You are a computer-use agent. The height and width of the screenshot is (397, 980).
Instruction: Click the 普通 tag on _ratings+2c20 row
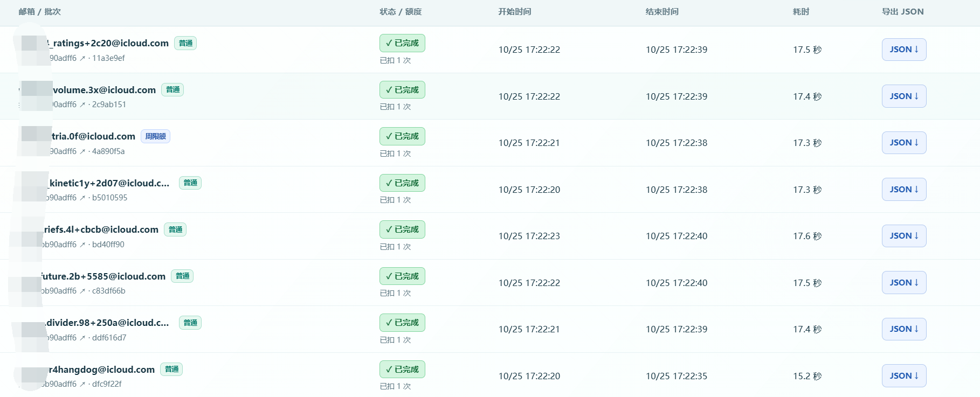pyautogui.click(x=185, y=43)
